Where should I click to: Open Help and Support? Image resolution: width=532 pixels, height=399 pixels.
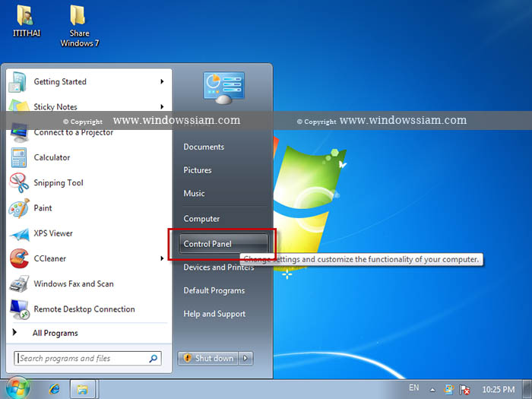tap(214, 314)
